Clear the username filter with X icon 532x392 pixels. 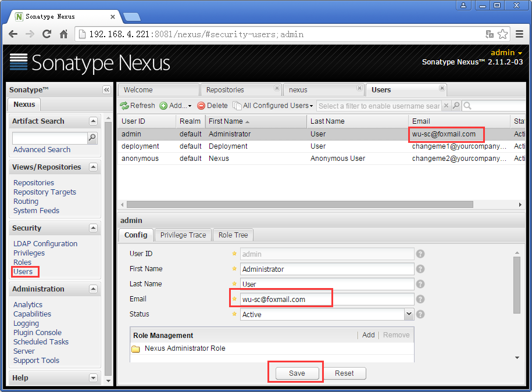coord(446,106)
